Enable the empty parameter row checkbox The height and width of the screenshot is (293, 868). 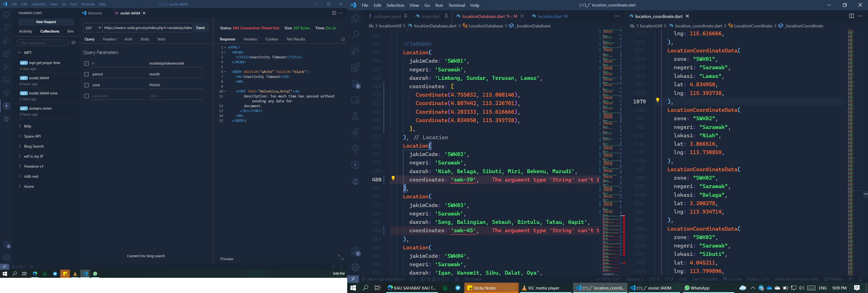point(87,96)
